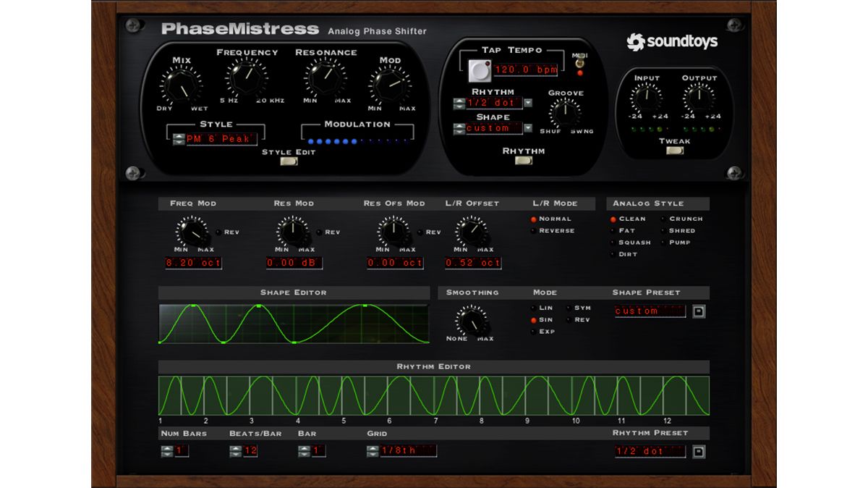Screen dimensions: 868x488
Task: Enable Reverse L/R Mode
Action: point(532,230)
